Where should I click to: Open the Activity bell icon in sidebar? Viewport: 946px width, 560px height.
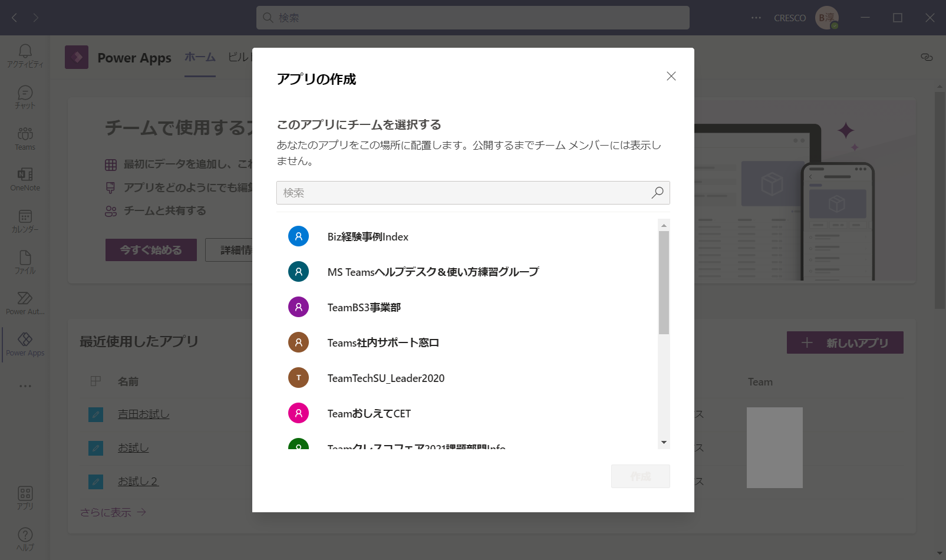(25, 56)
